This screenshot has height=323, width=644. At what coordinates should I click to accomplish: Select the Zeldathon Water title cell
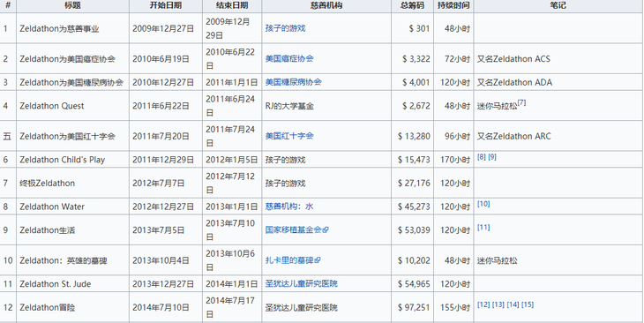point(72,207)
